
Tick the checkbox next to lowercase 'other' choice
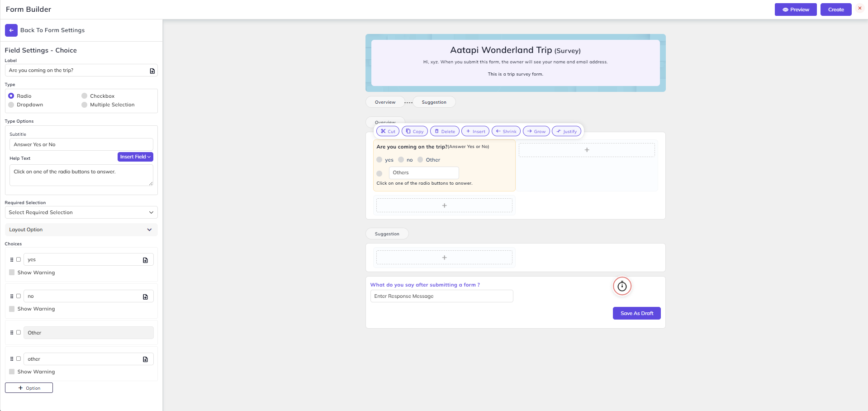click(x=19, y=358)
